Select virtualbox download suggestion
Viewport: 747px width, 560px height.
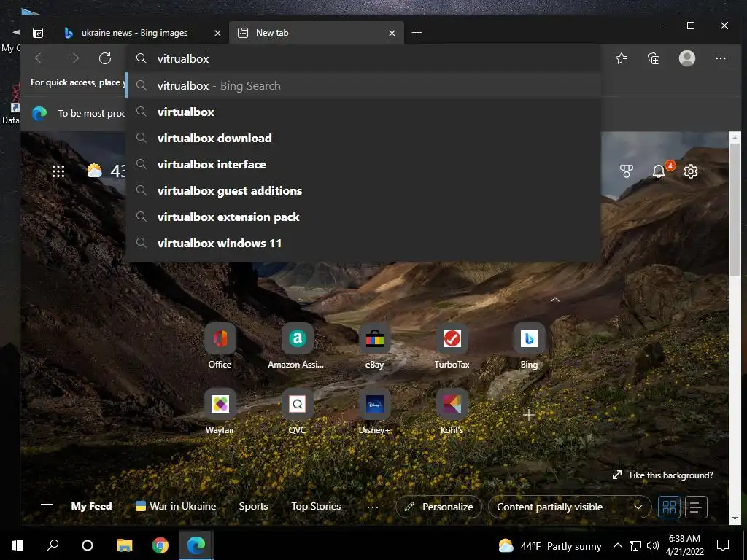[363, 138]
